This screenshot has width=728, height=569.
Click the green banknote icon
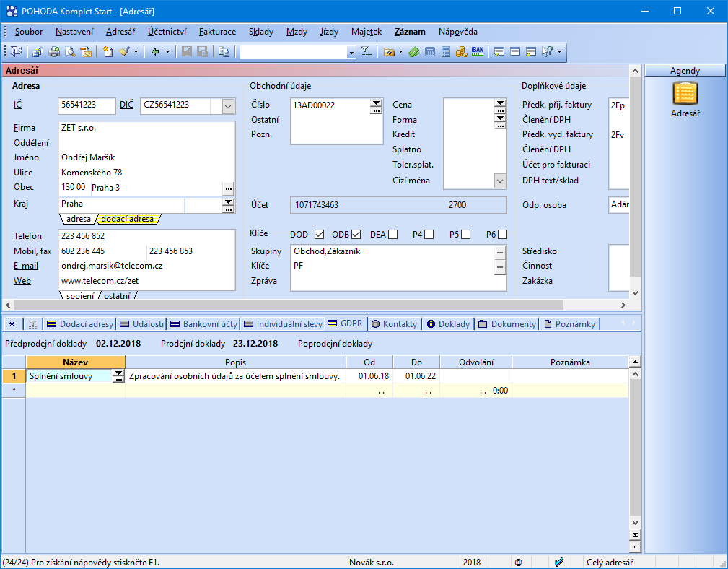(413, 51)
